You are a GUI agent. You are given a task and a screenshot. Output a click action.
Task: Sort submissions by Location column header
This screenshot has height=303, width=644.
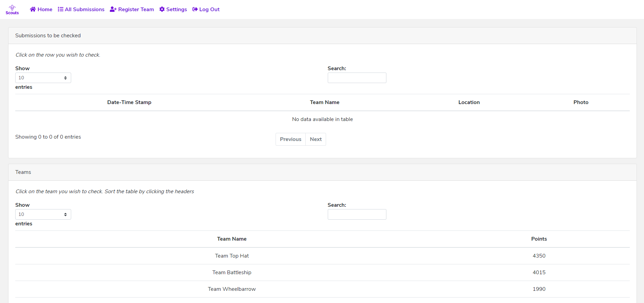pyautogui.click(x=469, y=102)
